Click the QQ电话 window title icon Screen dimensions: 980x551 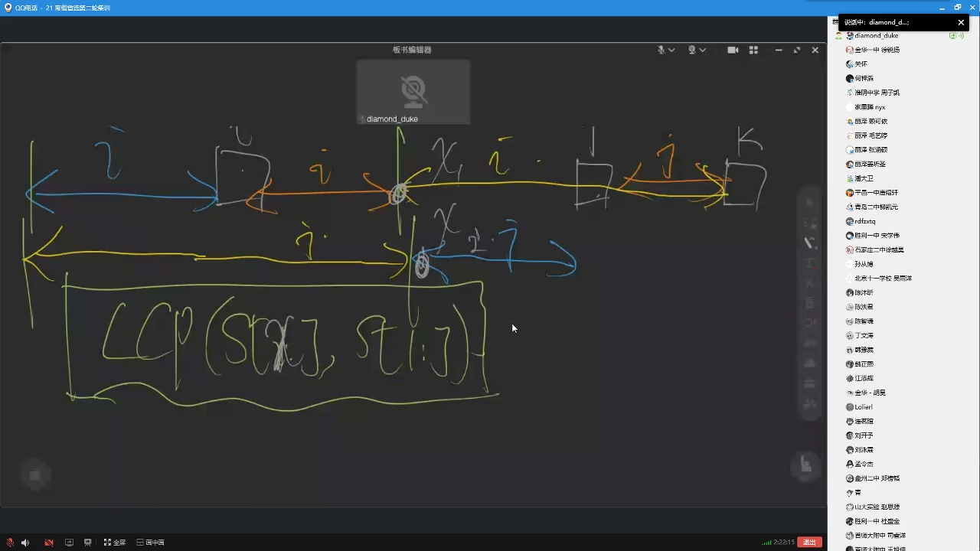pyautogui.click(x=8, y=8)
